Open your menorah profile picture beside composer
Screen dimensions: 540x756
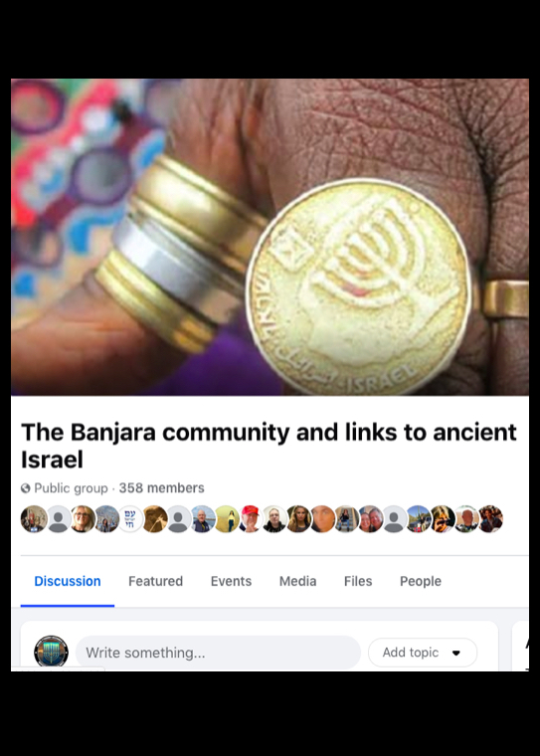tap(51, 652)
